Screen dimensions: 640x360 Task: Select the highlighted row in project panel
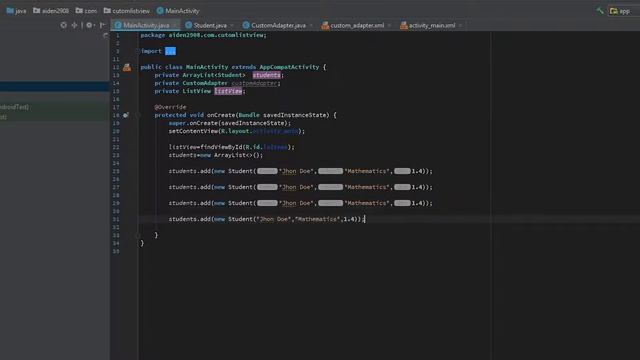click(x=55, y=86)
